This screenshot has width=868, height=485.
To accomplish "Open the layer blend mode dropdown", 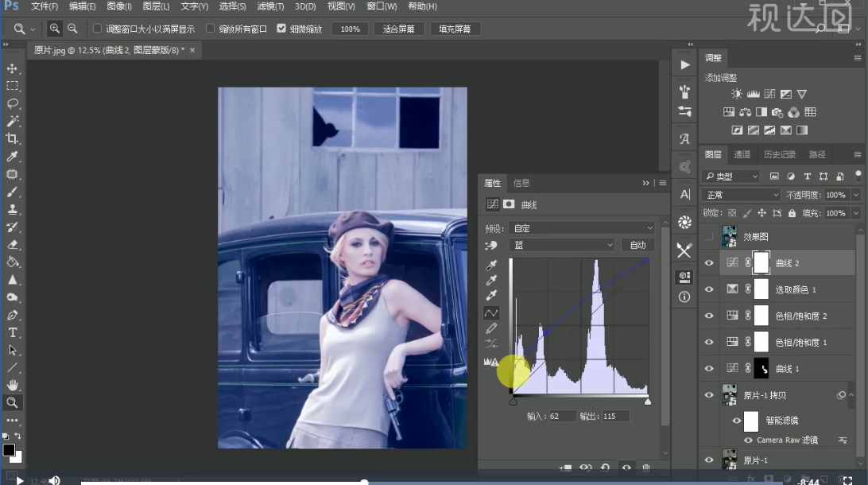I will click(x=742, y=195).
